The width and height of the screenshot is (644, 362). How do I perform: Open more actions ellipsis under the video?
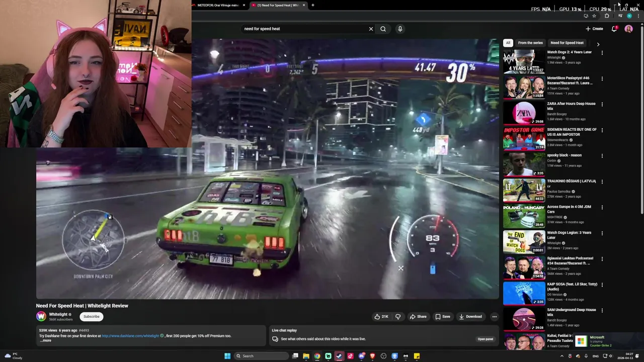point(494,317)
